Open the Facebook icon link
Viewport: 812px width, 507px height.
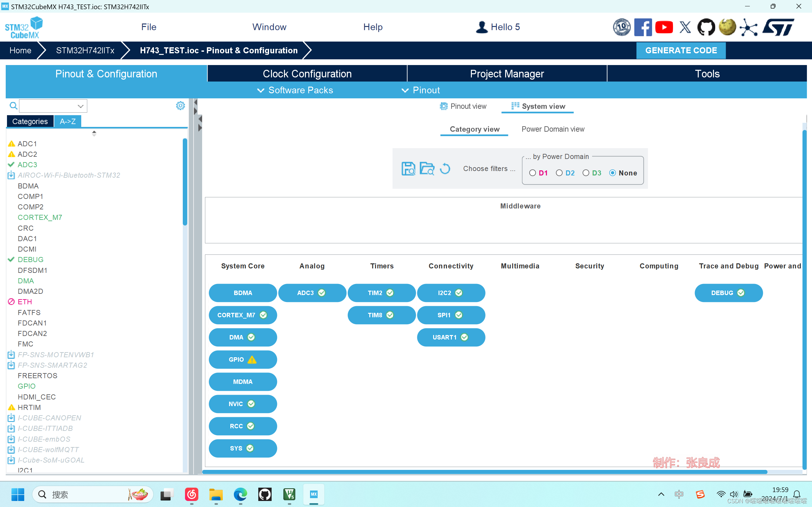(x=643, y=27)
